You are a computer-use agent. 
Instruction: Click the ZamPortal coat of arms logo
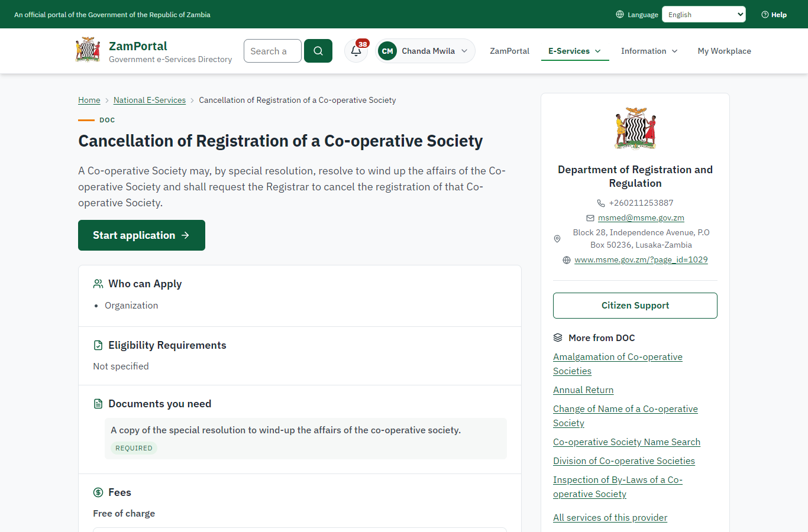coord(88,50)
